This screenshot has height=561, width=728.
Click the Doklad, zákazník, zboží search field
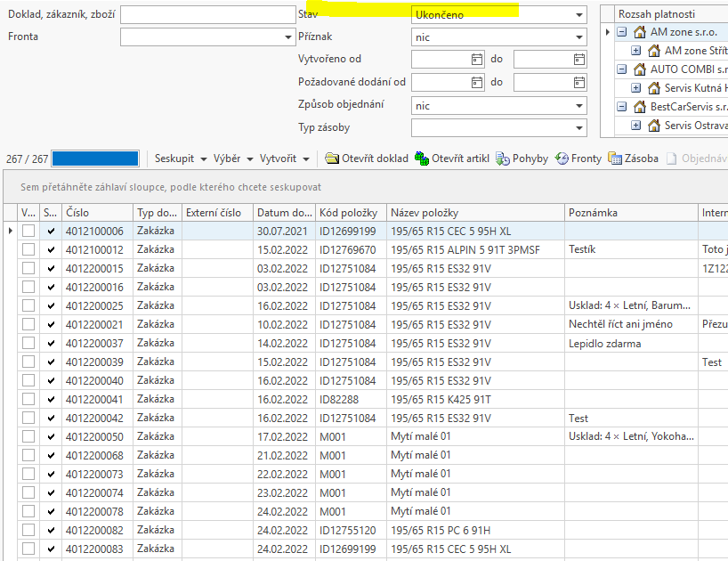(207, 15)
